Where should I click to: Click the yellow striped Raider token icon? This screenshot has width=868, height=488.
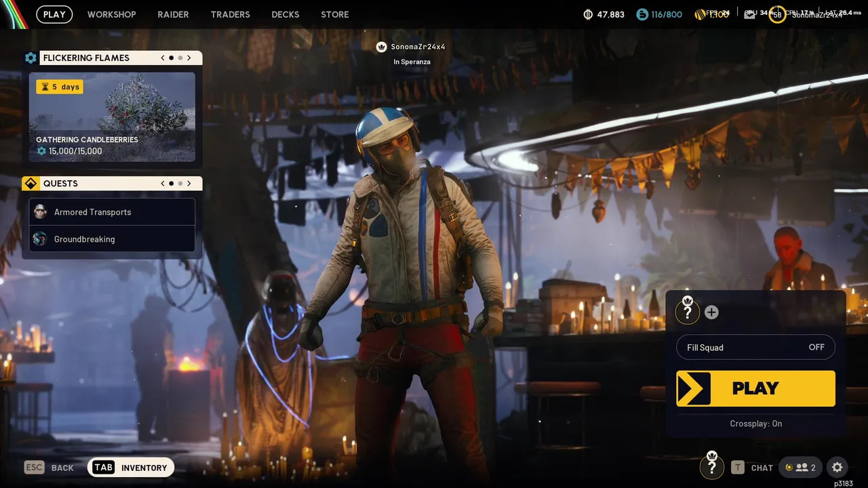tap(701, 14)
